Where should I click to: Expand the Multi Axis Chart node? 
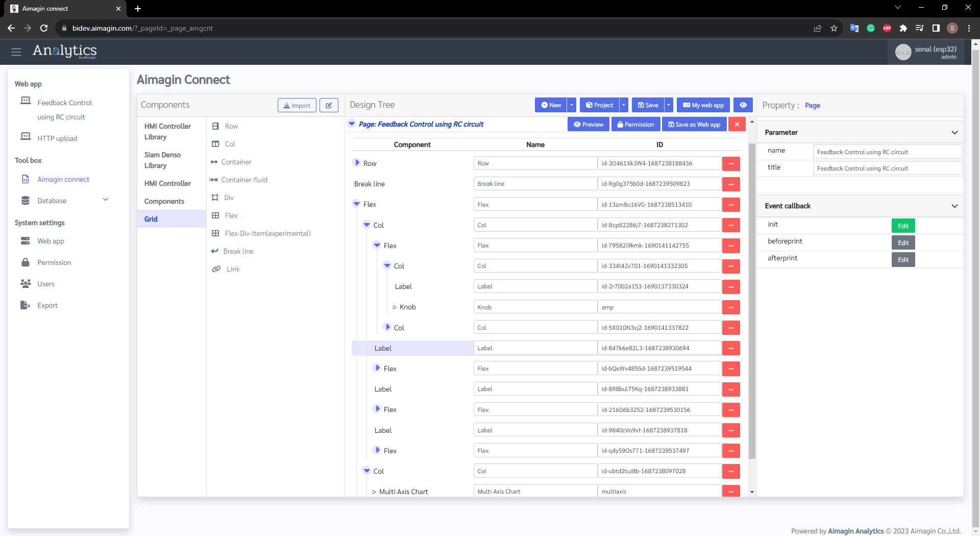pos(374,492)
